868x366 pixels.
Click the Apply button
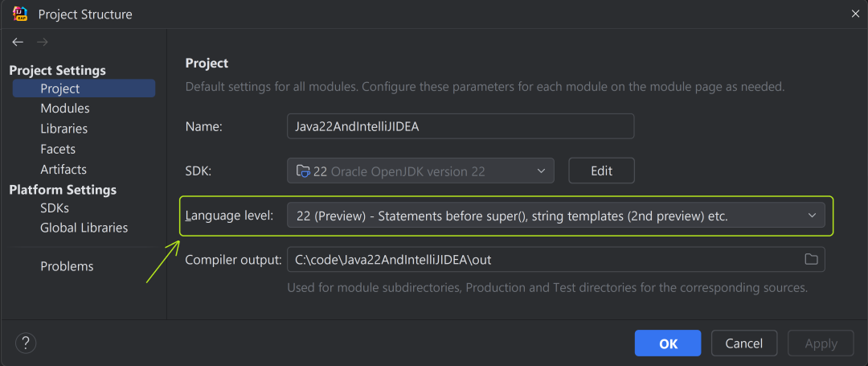click(x=821, y=343)
